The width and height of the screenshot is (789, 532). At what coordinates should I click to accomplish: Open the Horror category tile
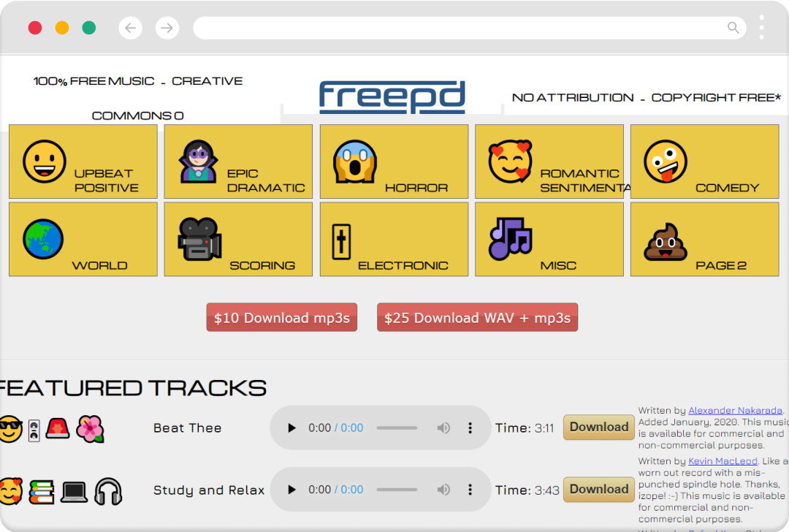pos(394,161)
